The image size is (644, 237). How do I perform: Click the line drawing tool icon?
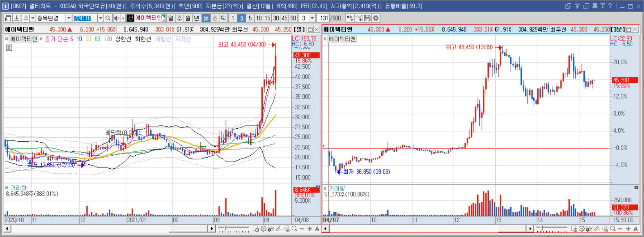click(359, 18)
